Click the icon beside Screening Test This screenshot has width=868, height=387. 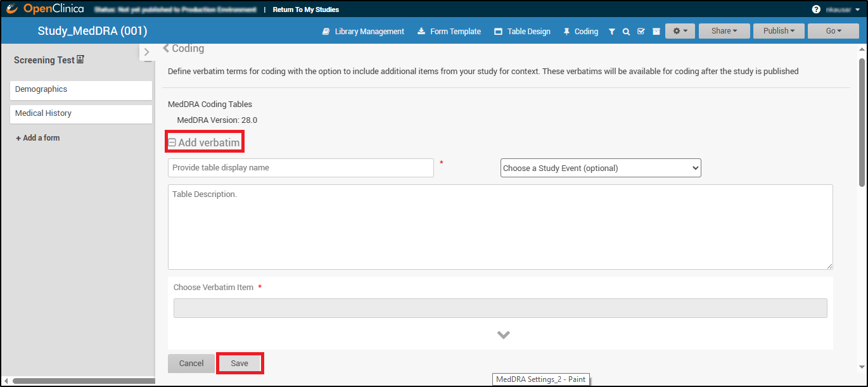pos(80,60)
